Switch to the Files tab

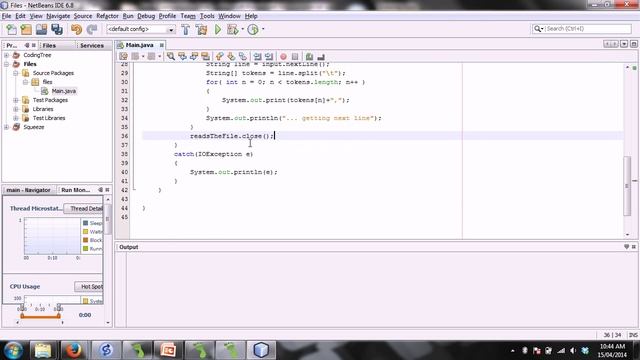click(x=49, y=45)
